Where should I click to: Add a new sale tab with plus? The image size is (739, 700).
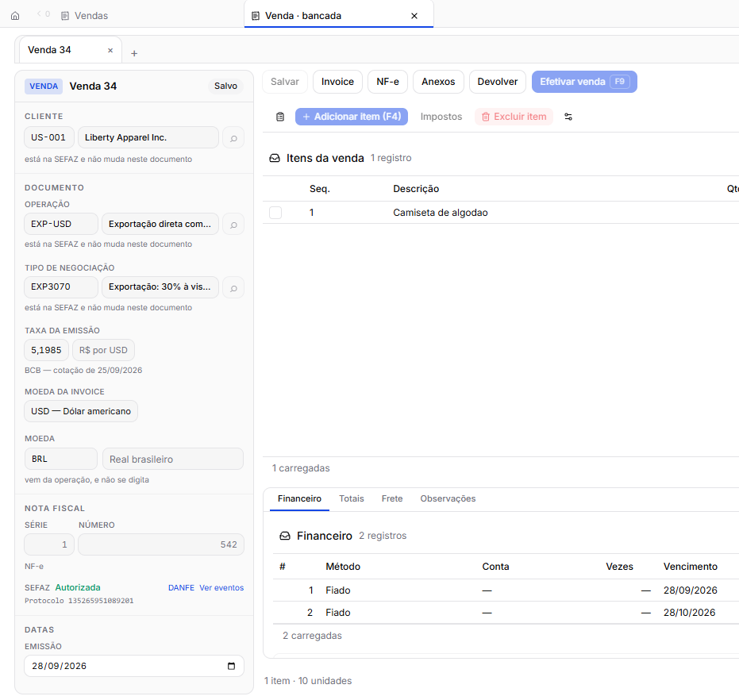pos(134,53)
